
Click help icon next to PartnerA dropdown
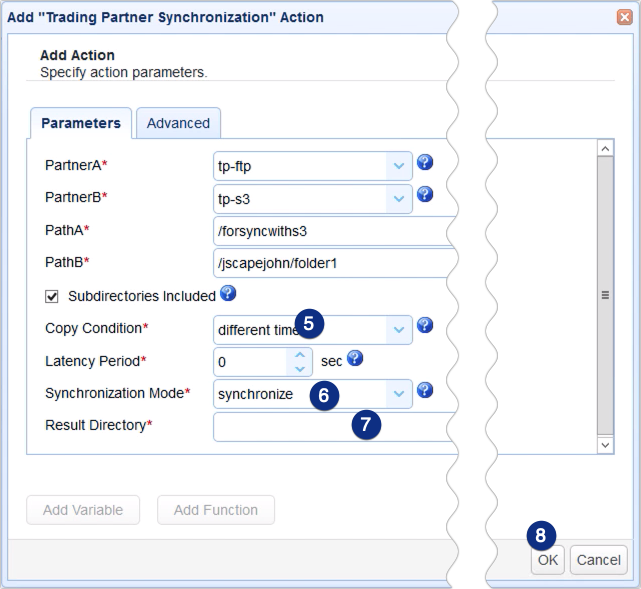[424, 163]
